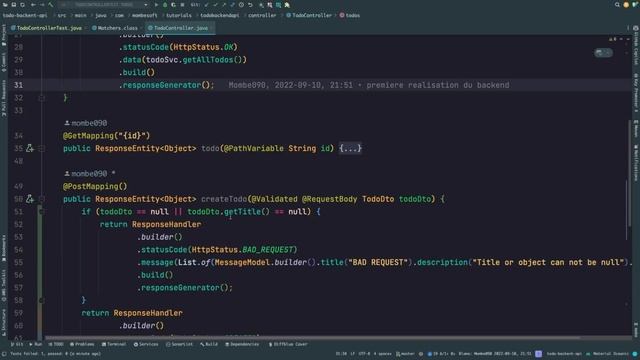640x360 pixels.
Task: Open the Problems tool window
Action: coord(82,344)
